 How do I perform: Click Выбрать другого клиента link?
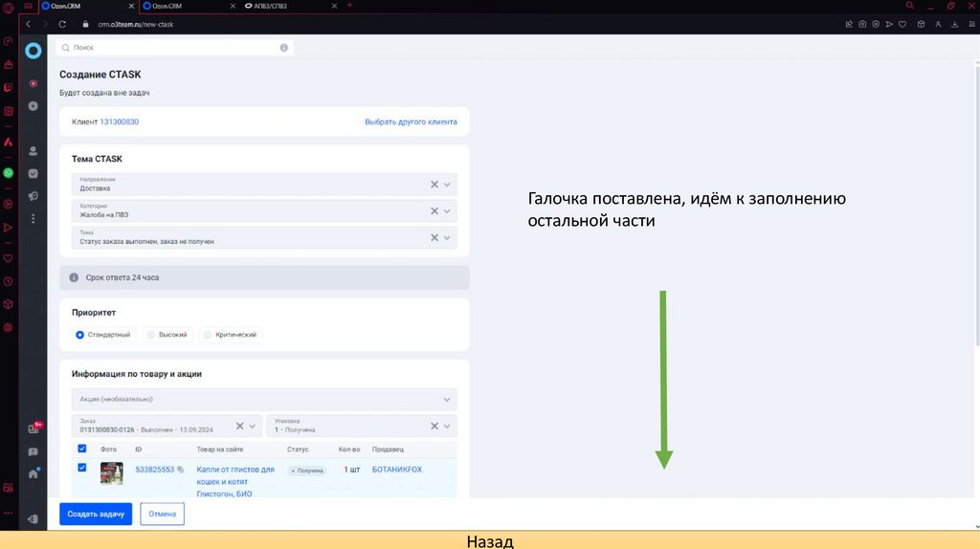click(x=411, y=121)
